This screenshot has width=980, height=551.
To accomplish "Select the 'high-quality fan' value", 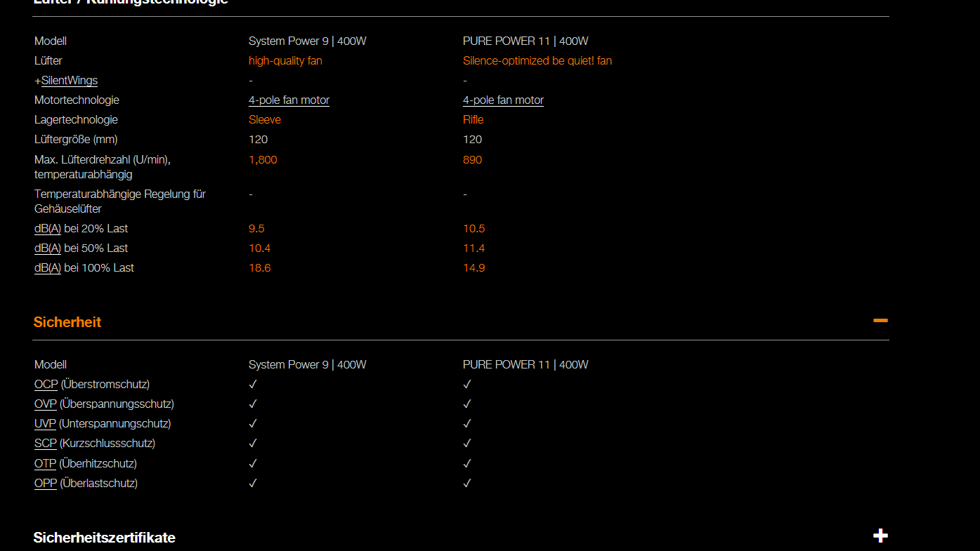I will [x=285, y=61].
